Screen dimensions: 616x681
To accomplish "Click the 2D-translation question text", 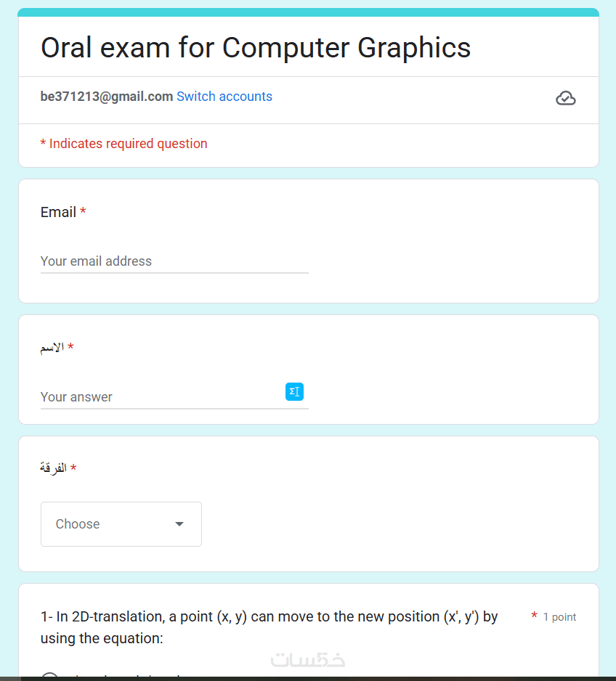I will pos(269,627).
